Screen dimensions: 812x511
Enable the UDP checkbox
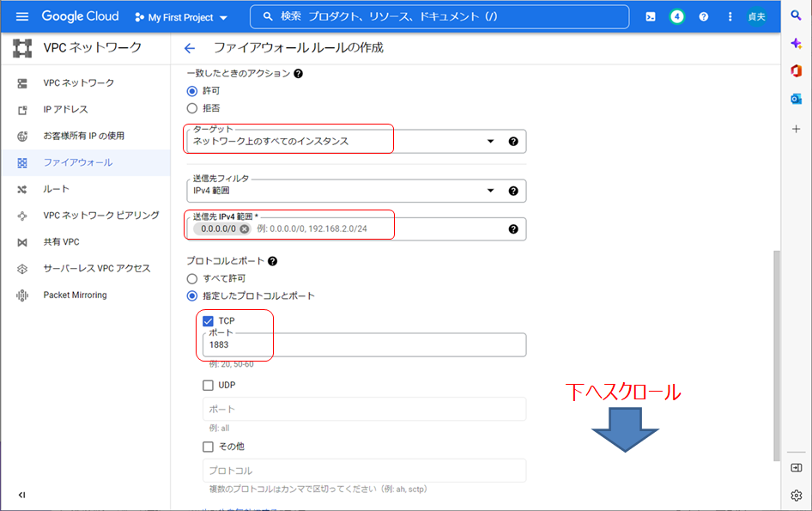tap(208, 386)
